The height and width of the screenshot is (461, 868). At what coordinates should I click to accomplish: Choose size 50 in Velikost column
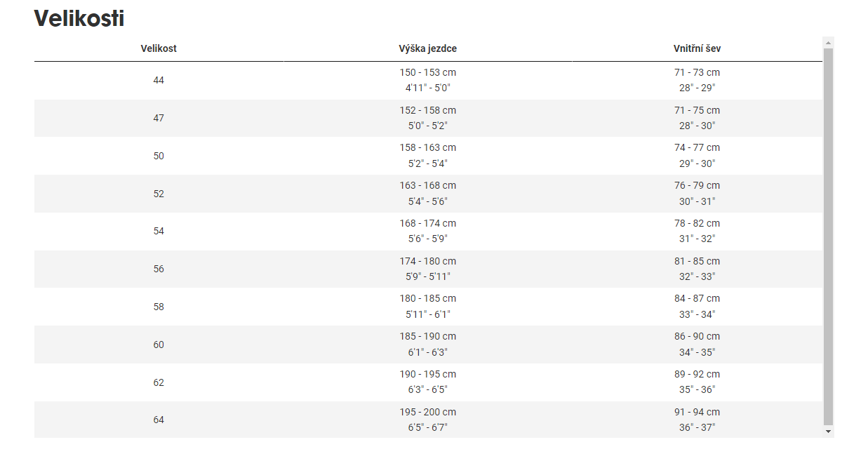pos(159,156)
